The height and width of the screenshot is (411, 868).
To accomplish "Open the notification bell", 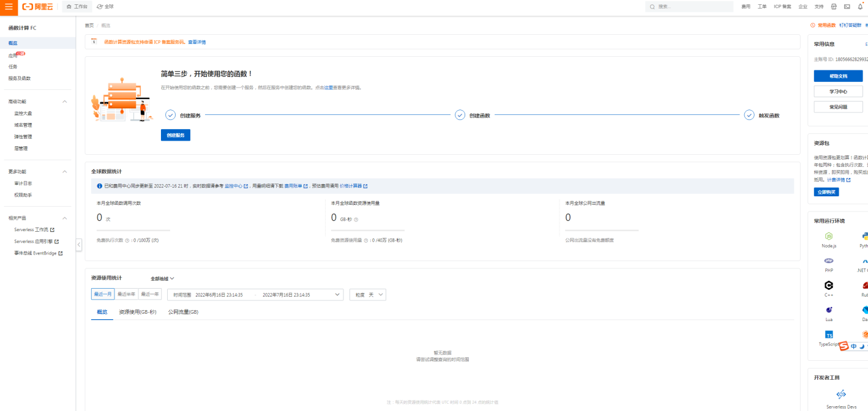I will pos(860,6).
